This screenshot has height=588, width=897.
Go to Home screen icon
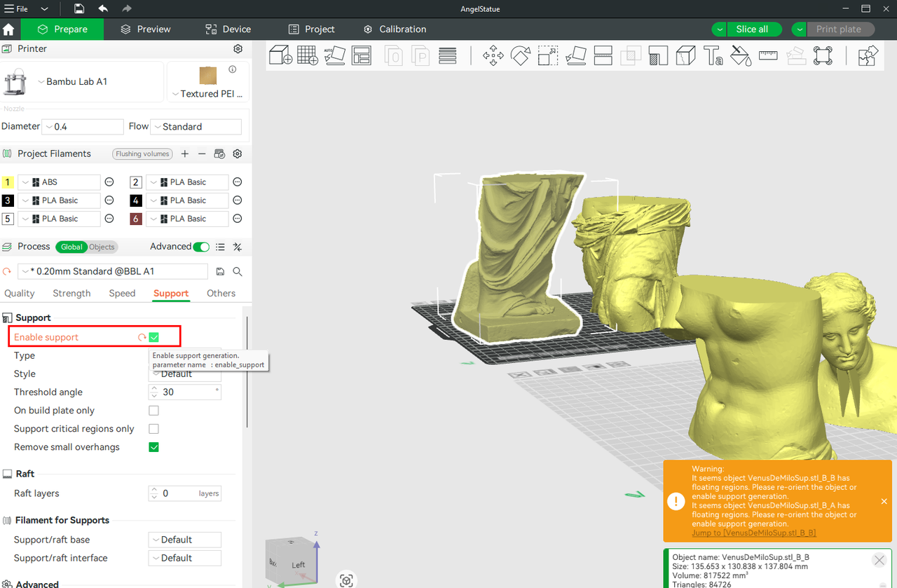tap(8, 29)
